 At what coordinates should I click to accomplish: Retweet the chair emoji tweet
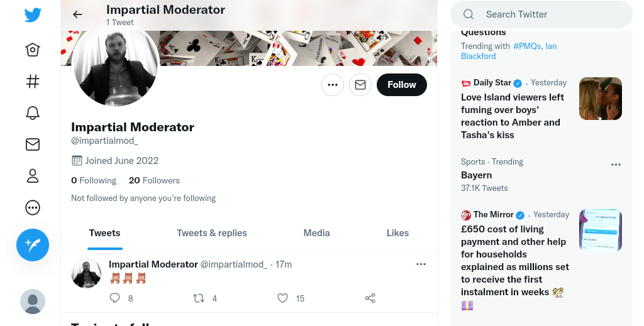[x=199, y=298]
